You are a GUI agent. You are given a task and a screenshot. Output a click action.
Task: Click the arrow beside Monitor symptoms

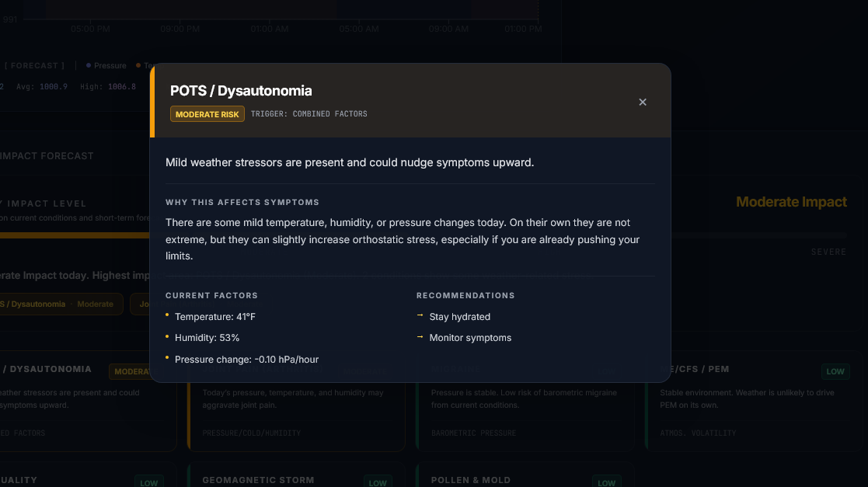[420, 337]
